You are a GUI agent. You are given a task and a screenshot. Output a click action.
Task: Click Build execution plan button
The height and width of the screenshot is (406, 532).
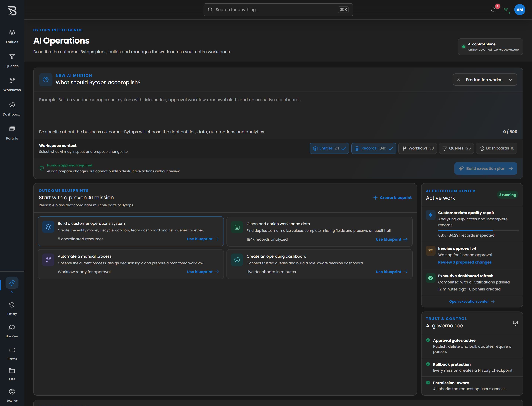click(486, 168)
